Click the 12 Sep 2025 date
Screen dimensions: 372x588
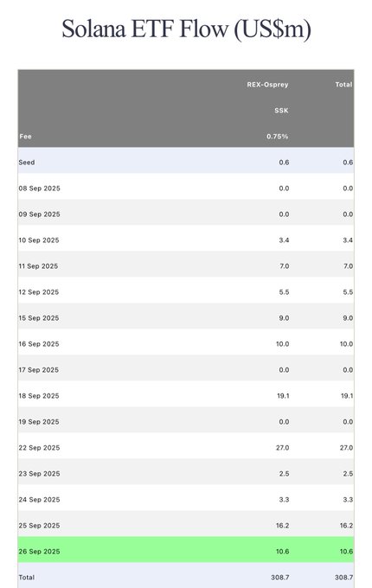click(39, 292)
